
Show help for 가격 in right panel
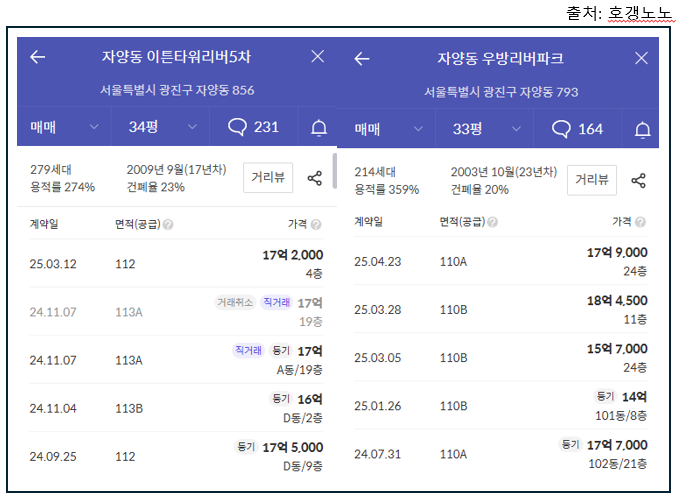click(640, 222)
